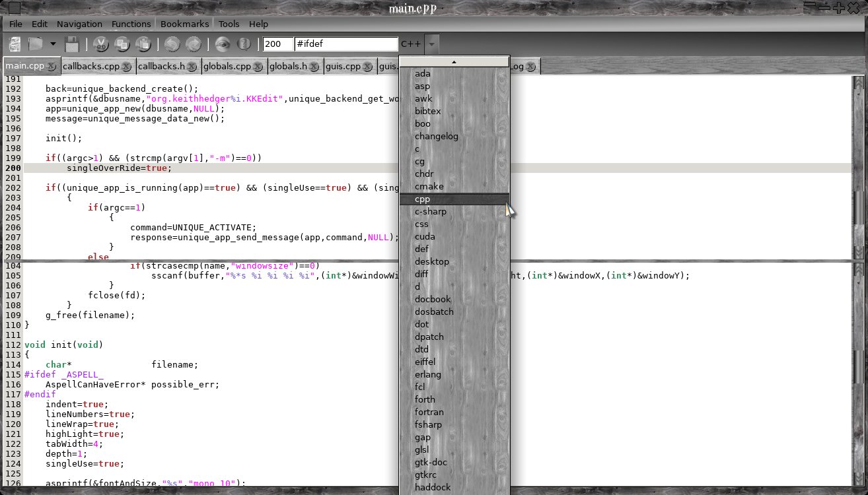The height and width of the screenshot is (495, 868).
Task: Open Find using the eye icon
Action: click(223, 44)
